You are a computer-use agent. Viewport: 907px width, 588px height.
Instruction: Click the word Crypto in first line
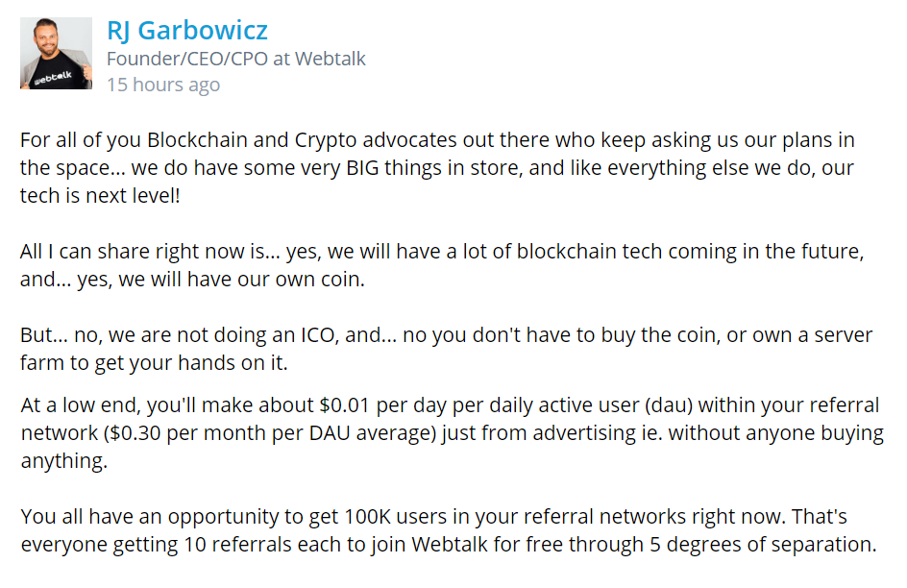326,140
